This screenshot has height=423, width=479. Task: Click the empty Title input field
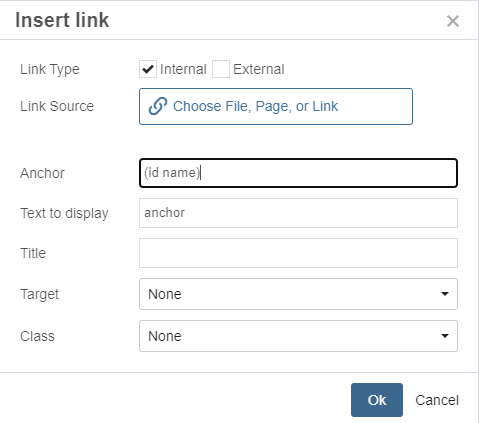pyautogui.click(x=298, y=253)
